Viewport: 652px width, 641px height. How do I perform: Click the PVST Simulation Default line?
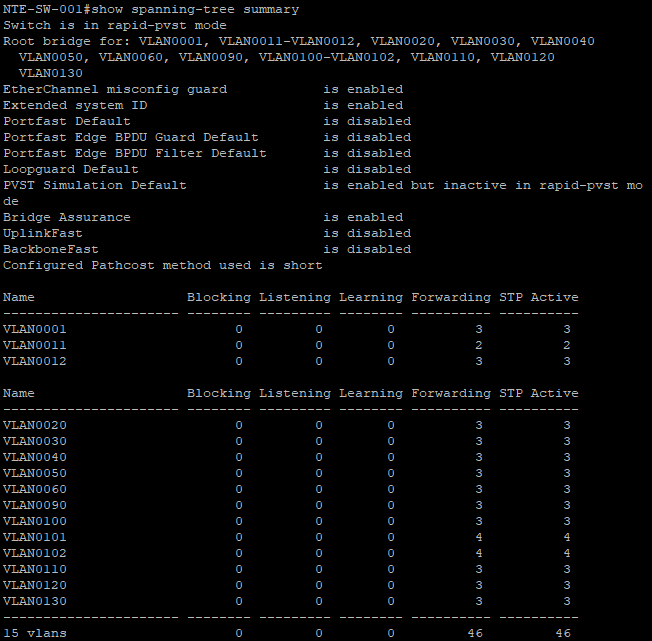click(x=323, y=185)
